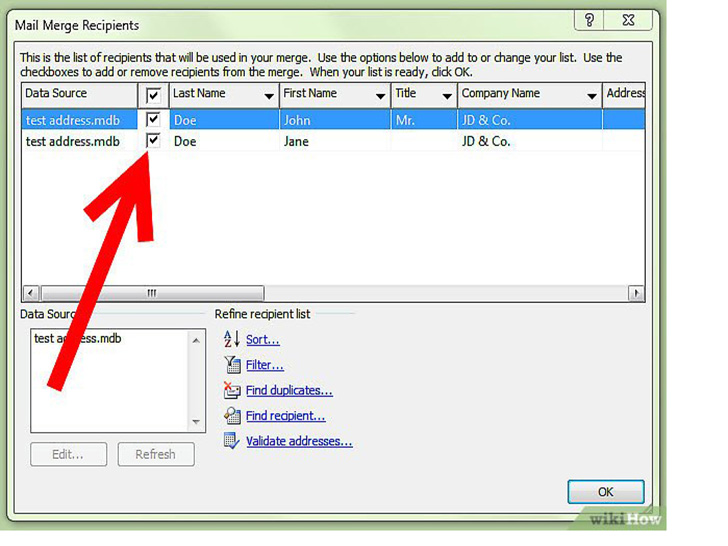The image size is (728, 546).
Task: Click the Mr. title cell
Action: pos(424,120)
